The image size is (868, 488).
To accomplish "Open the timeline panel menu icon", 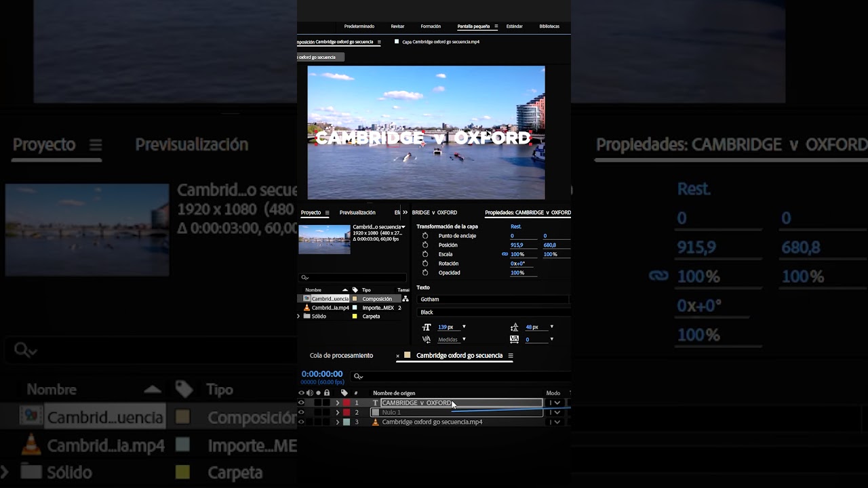I will coord(511,355).
